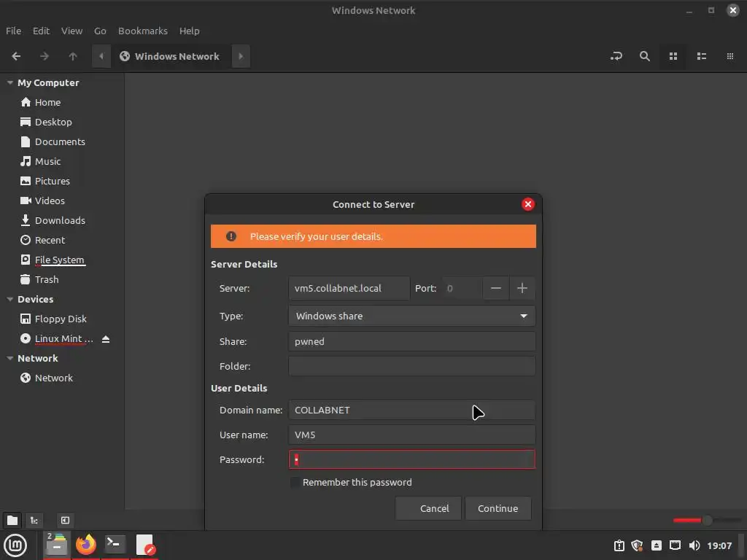The height and width of the screenshot is (560, 747).
Task: Close the Connect to Server dialog
Action: point(528,204)
